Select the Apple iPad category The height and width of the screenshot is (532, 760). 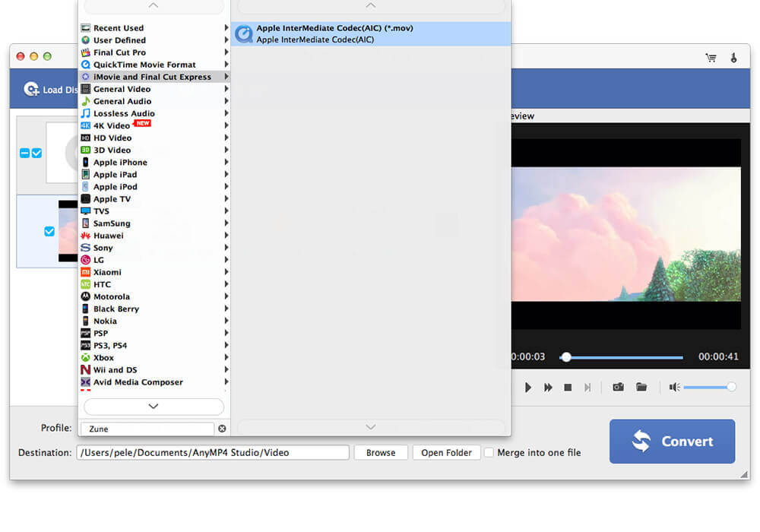point(154,175)
